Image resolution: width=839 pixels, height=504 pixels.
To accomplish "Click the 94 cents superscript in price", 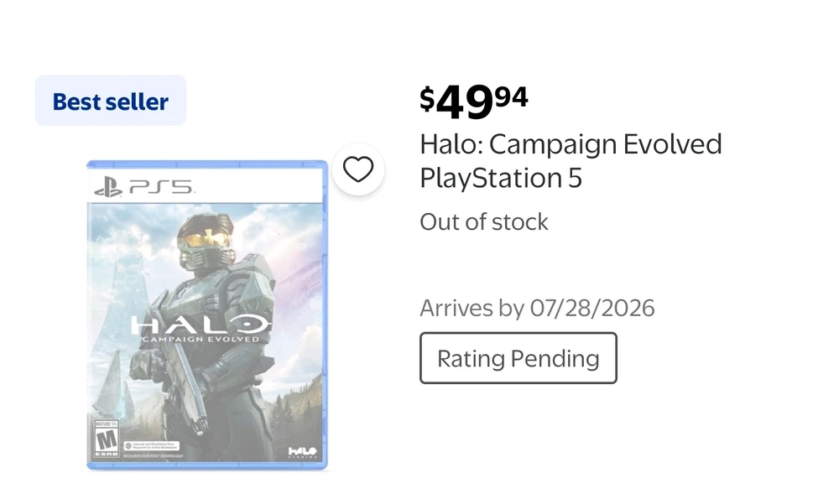I will tap(512, 96).
